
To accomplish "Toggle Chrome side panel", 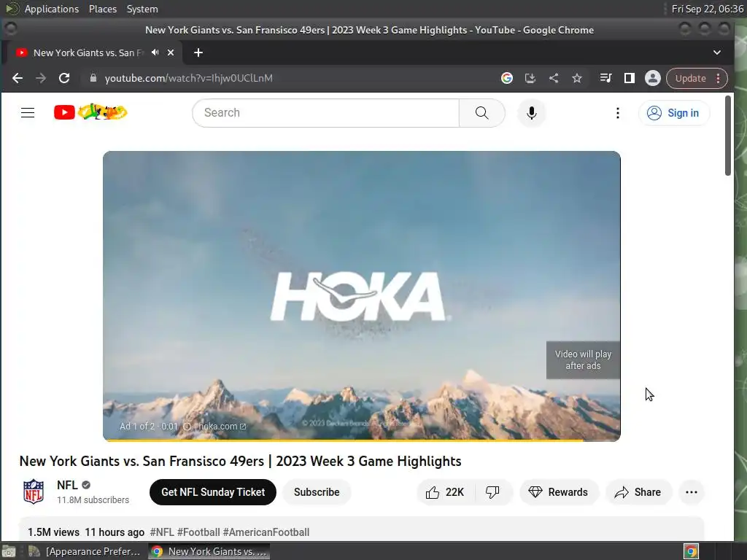I will 630,78.
